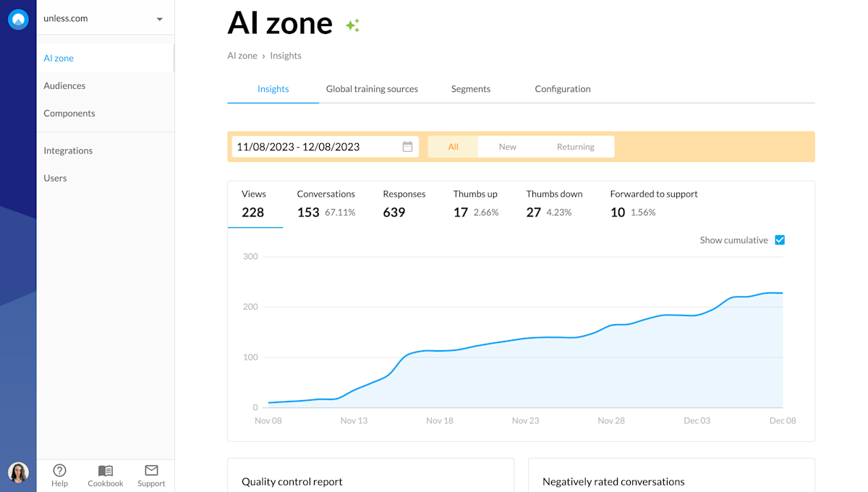The width and height of the screenshot is (868, 492).
Task: Select the All visitors filter option
Action: click(452, 146)
